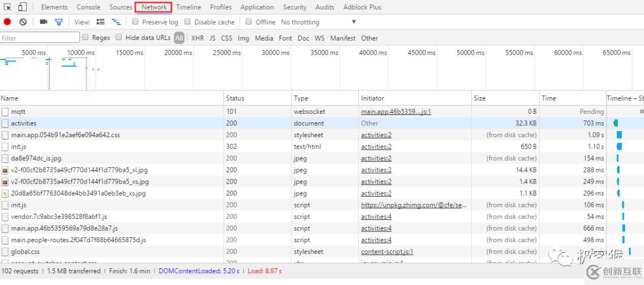Filter requests by WS
This screenshot has width=644, height=285.
pos(320,38)
